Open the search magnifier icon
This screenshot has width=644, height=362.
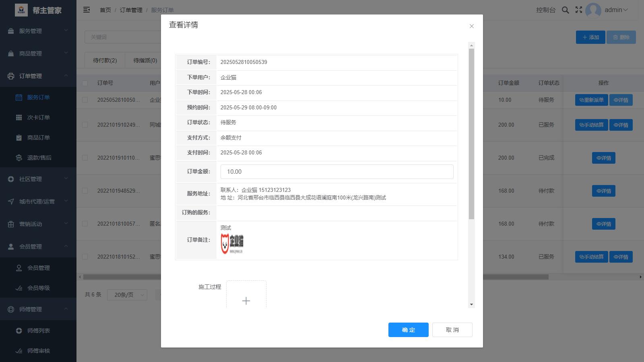pos(566,10)
